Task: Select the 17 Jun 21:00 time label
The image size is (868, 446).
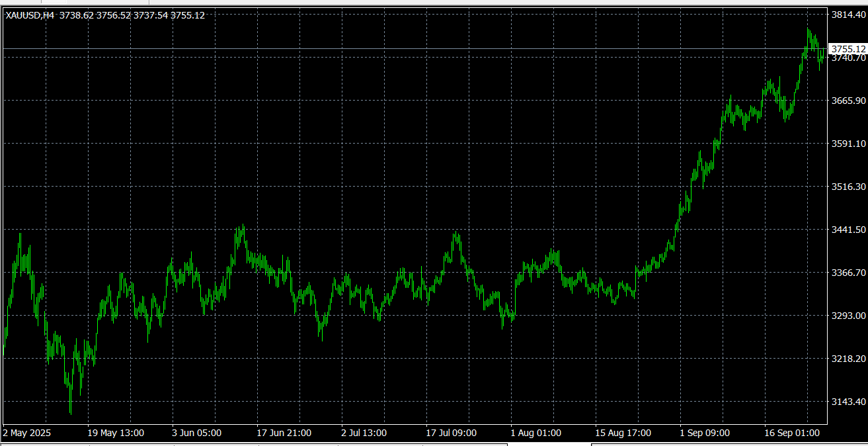Action: [x=284, y=433]
